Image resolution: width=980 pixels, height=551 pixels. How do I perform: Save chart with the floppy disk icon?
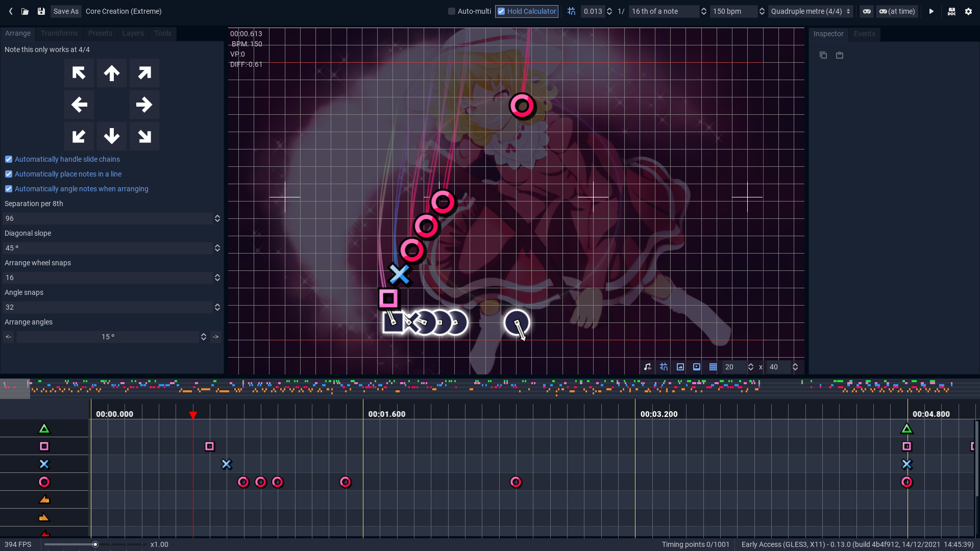coord(41,11)
